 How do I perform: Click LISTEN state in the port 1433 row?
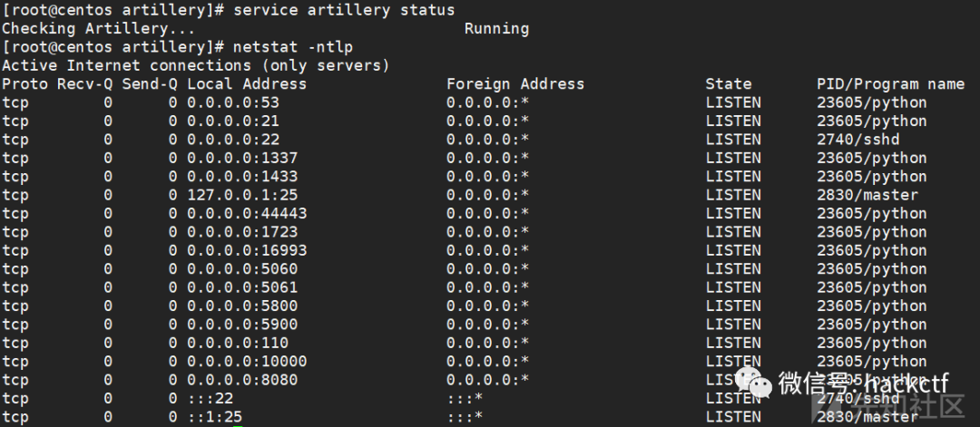(733, 176)
